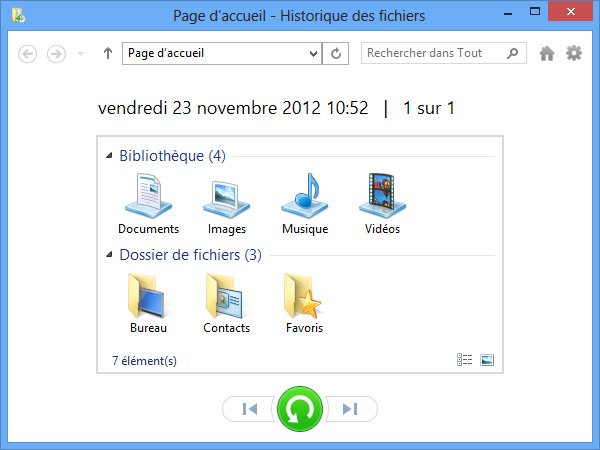Screen dimensions: 600x450
Task: Switch to details view
Action: click(465, 360)
